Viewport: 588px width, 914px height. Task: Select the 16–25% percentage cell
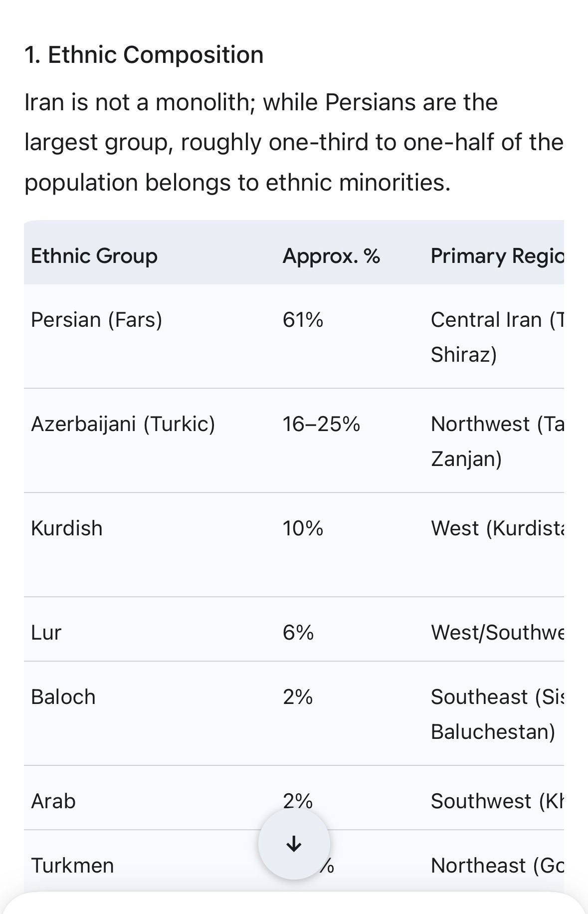[321, 424]
